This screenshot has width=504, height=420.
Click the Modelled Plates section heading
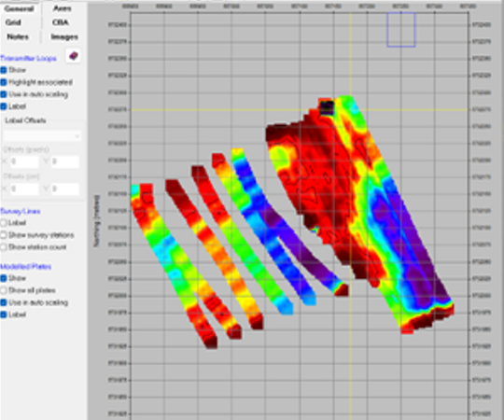tap(26, 266)
